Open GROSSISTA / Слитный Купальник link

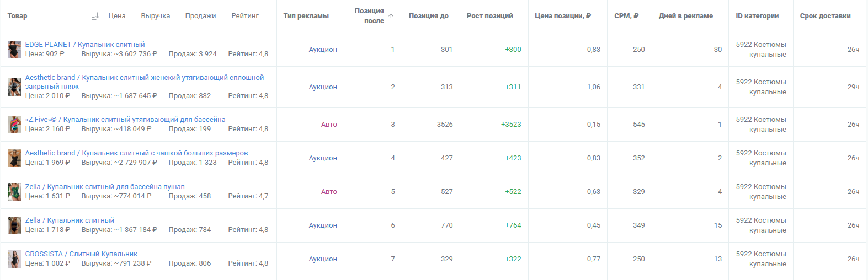[82, 254]
